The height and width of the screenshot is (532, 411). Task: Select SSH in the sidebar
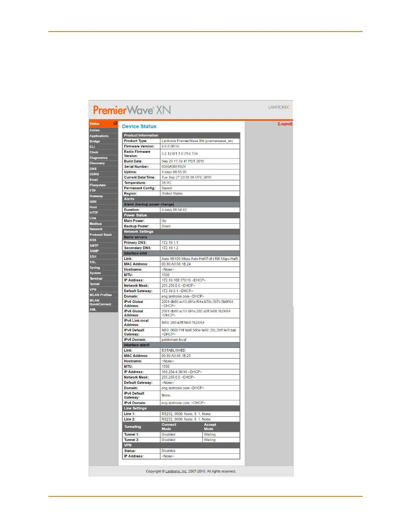103,257
